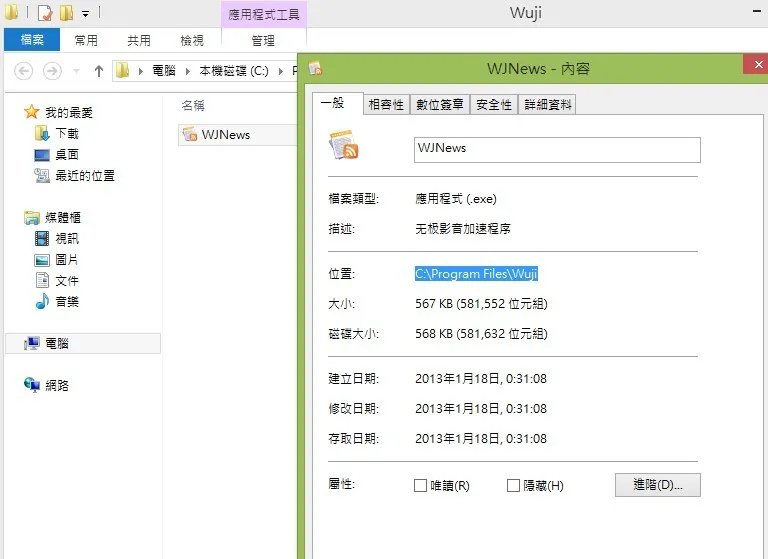Image resolution: width=768 pixels, height=559 pixels.
Task: Click the 應用程式工具 contextual tab header
Action: pyautogui.click(x=264, y=14)
